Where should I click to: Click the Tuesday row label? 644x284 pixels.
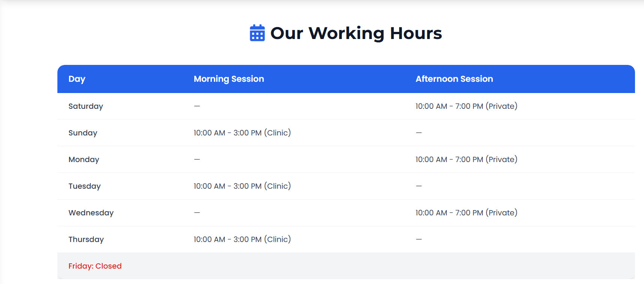[84, 186]
